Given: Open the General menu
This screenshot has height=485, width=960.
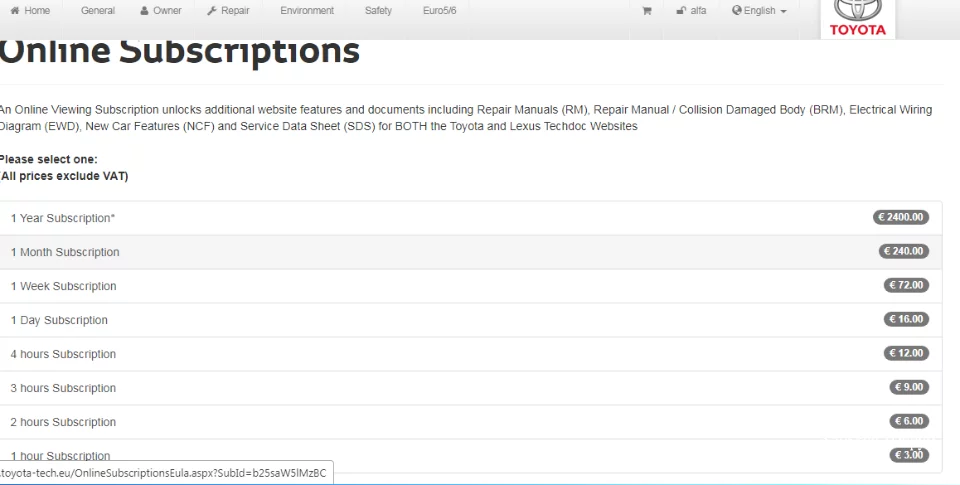Looking at the screenshot, I should click(98, 10).
